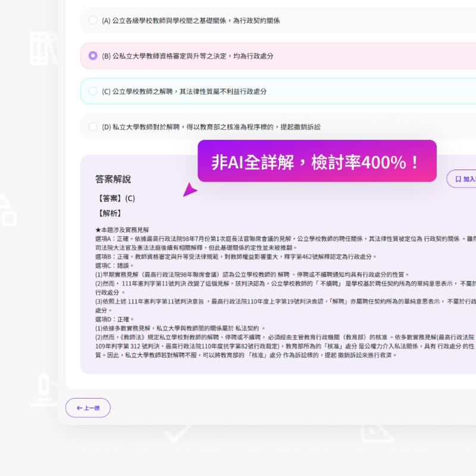476x476 pixels.
Task: Click the left-arrow icon inside the 上一題 button
Action: click(80, 408)
